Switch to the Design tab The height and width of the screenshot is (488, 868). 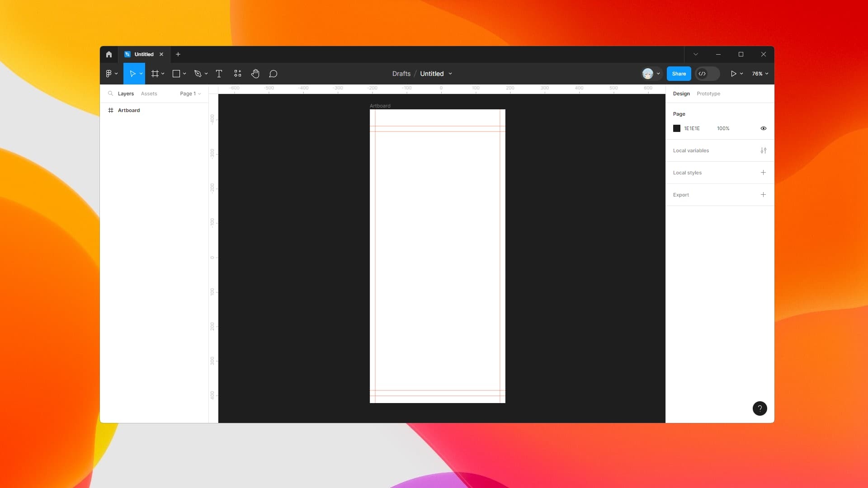point(681,94)
